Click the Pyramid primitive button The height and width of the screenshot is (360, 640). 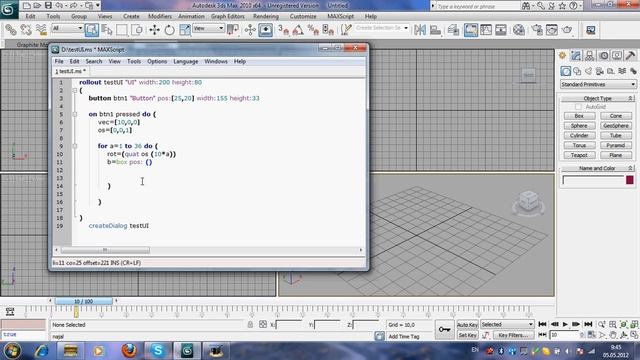click(x=616, y=145)
